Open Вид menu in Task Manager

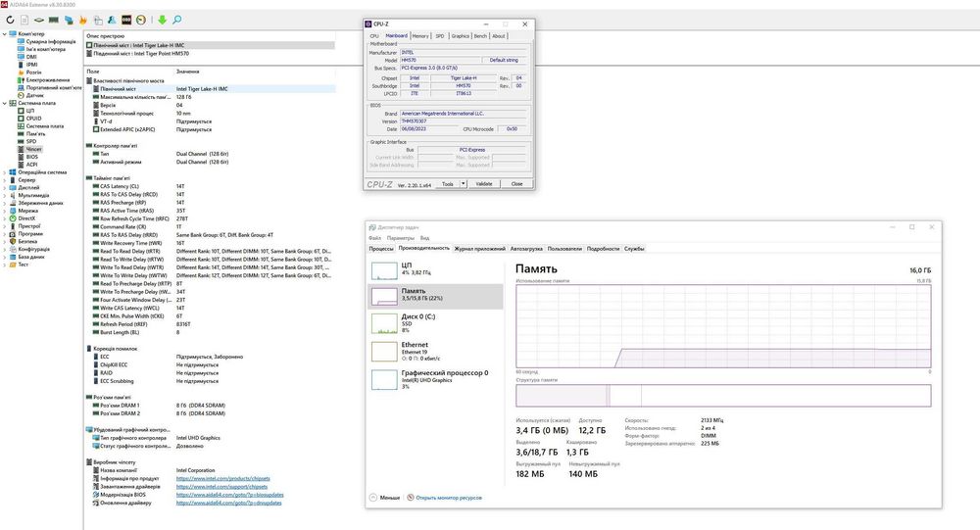coord(424,238)
